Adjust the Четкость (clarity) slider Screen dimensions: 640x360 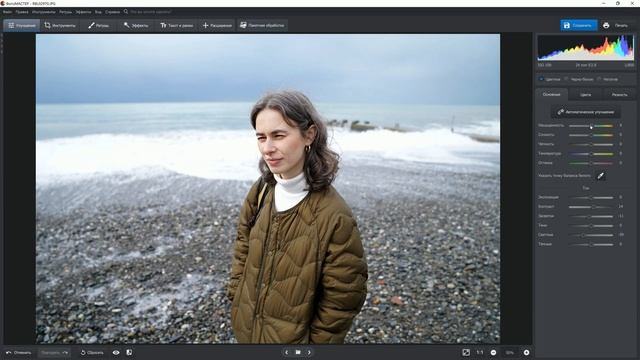point(591,144)
